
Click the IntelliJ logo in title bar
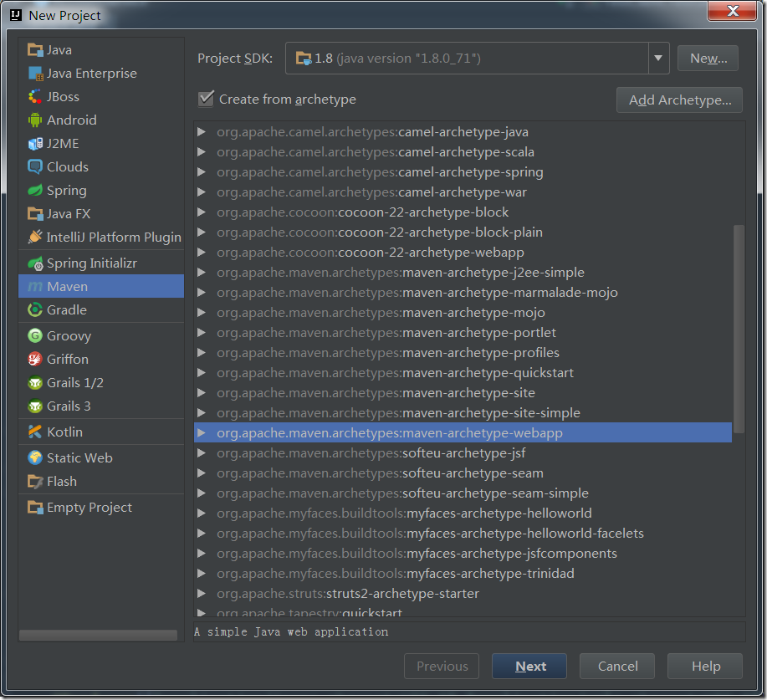(16, 15)
